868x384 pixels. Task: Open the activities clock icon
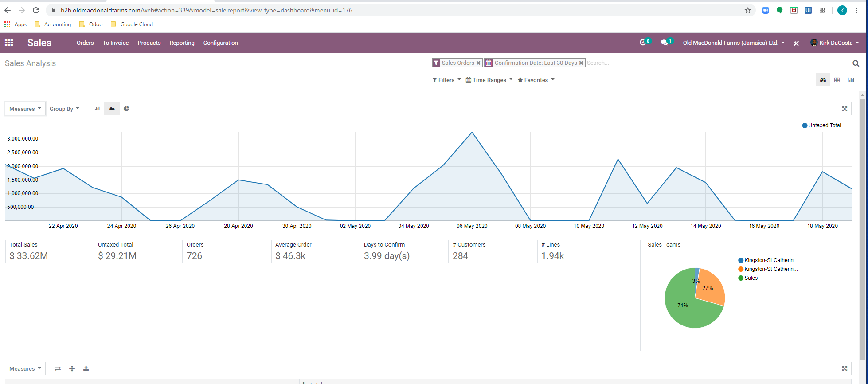pyautogui.click(x=643, y=43)
